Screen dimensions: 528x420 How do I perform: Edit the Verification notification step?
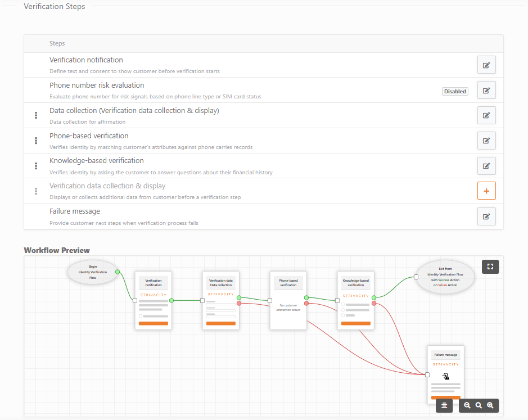click(486, 64)
